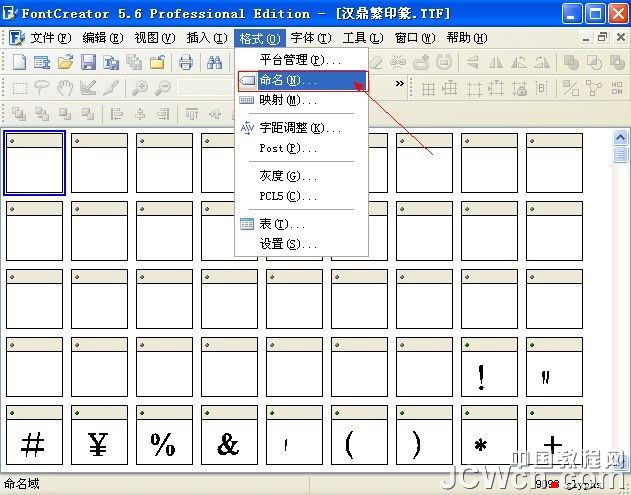Click the 格式(O) menu
This screenshot has height=495, width=631.
[x=260, y=38]
